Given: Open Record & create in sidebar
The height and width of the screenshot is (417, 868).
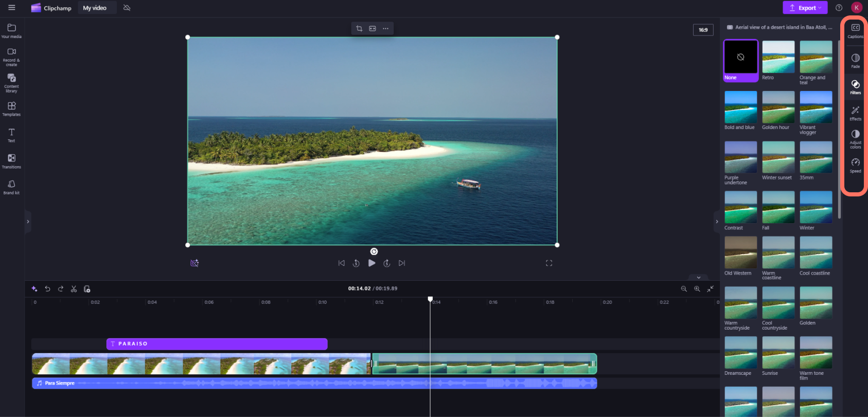Looking at the screenshot, I should (11, 56).
